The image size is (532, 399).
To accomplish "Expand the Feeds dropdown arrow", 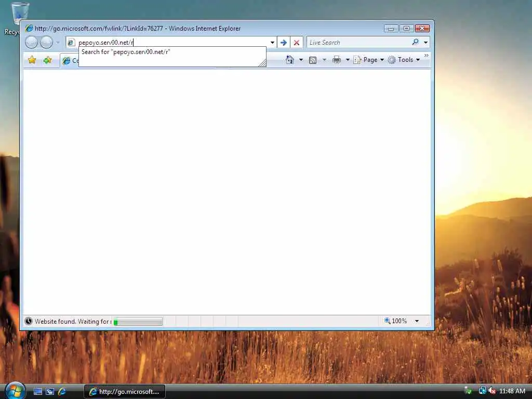I will coord(324,60).
